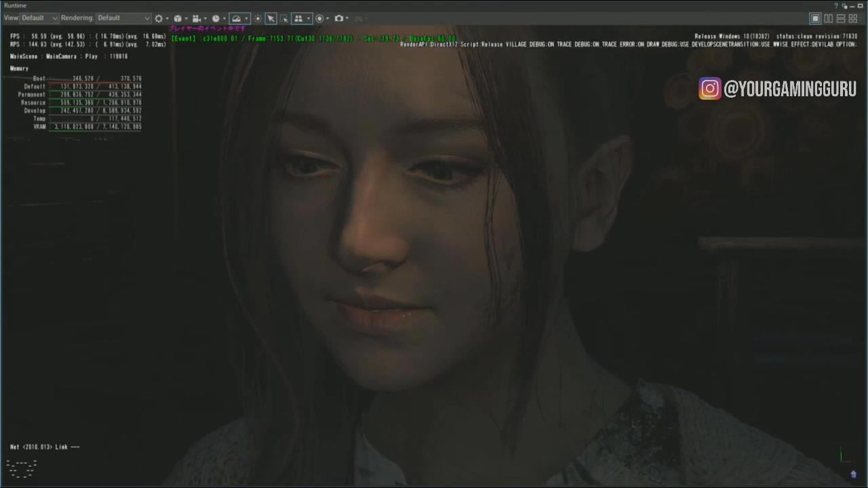Click the gear settings icon
The image size is (868, 488).
pyautogui.click(x=159, y=18)
